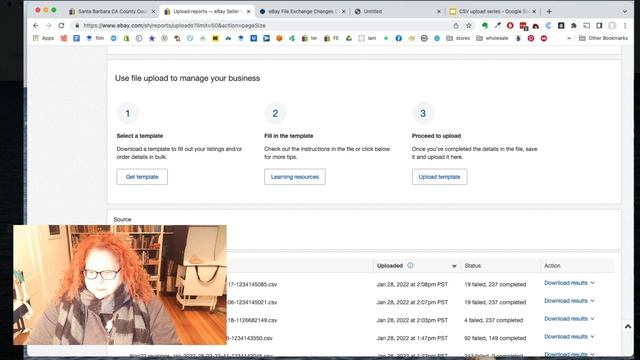Click the Status column header
This screenshot has width=640, height=360.
(x=473, y=265)
